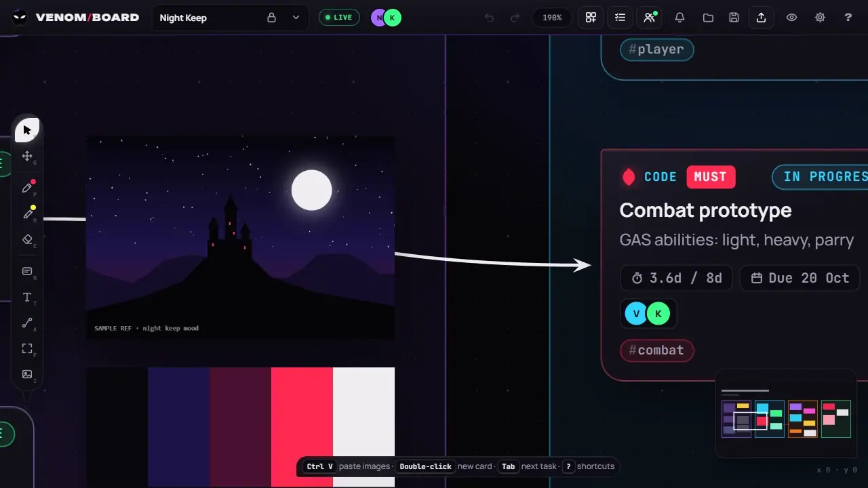Open the Due 20 Oct date chip
Image resolution: width=868 pixels, height=488 pixels.
click(800, 278)
